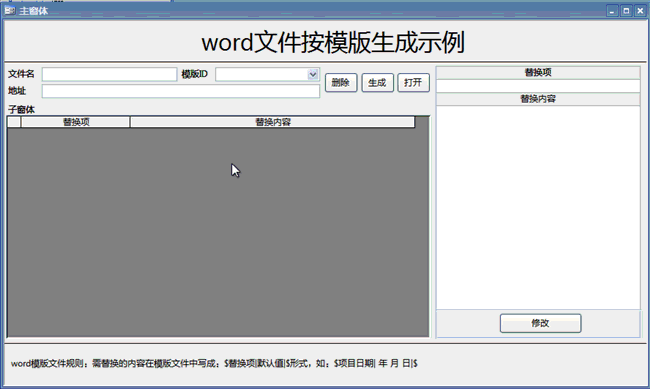
Task: Expand the 模版ID dropdown arrow
Action: point(313,74)
